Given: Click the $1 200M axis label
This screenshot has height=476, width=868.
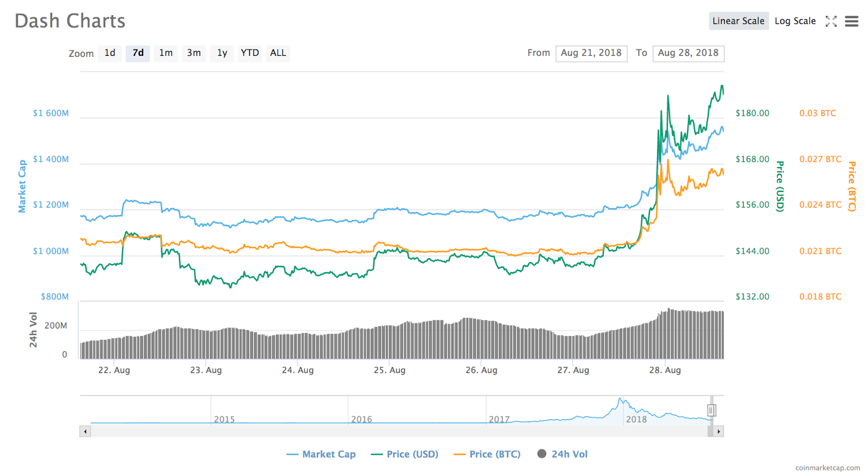Looking at the screenshot, I should 51,205.
